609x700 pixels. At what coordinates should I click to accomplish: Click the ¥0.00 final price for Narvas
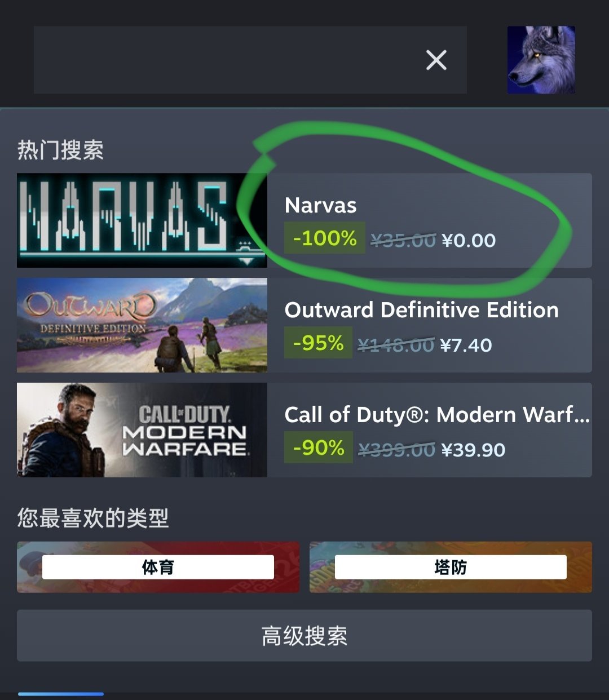point(469,241)
